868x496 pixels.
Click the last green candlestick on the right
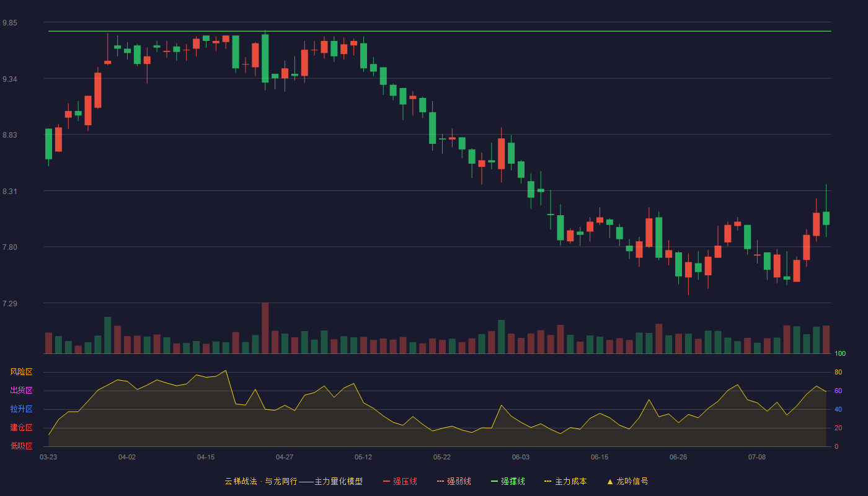[x=826, y=218]
